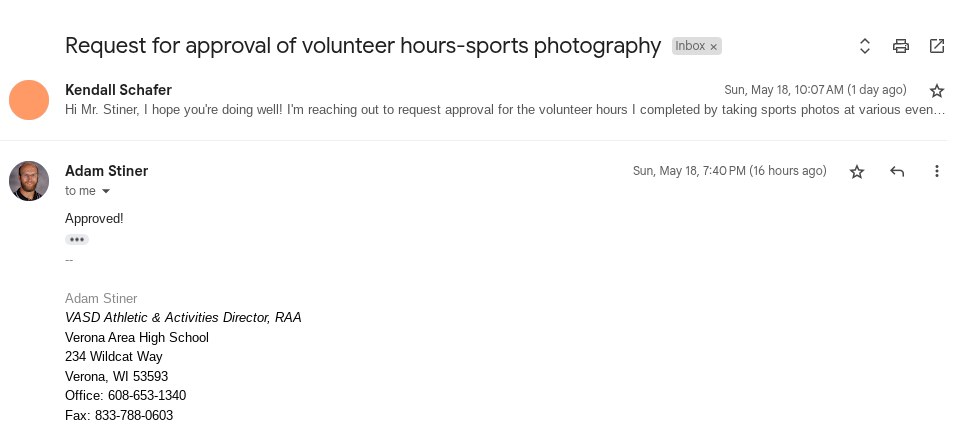
Task: Click the sender name Kendall Schafer
Action: [118, 89]
